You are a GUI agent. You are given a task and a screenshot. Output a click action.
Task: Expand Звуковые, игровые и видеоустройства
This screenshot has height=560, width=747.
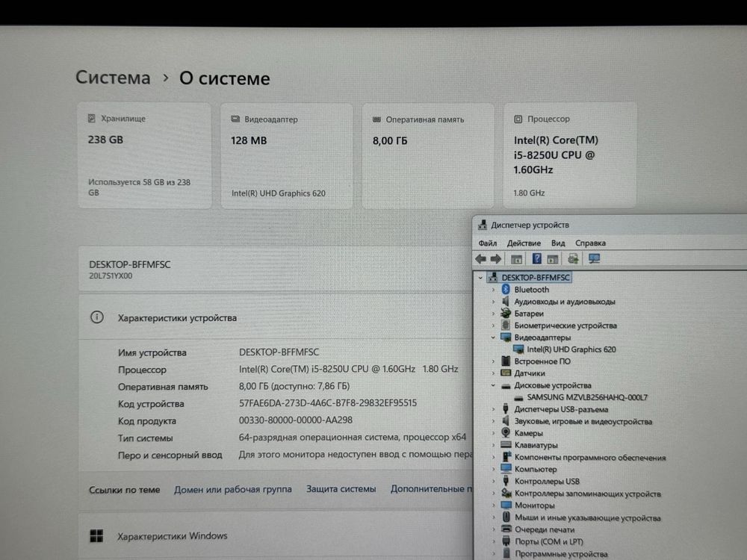pos(493,421)
